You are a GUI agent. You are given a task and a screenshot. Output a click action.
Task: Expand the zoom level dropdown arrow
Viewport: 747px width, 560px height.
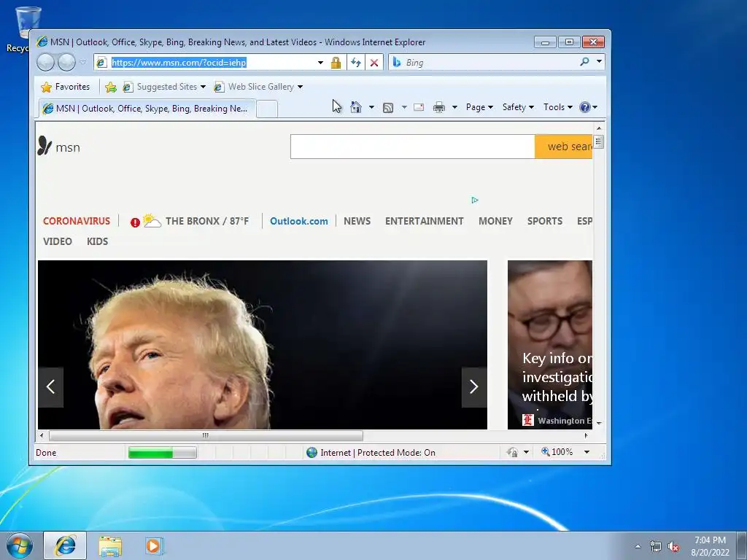[x=587, y=452]
